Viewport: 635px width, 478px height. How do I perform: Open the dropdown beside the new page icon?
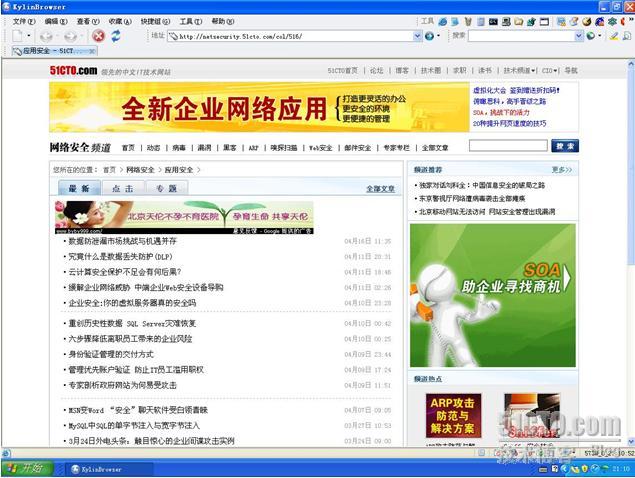29,36
